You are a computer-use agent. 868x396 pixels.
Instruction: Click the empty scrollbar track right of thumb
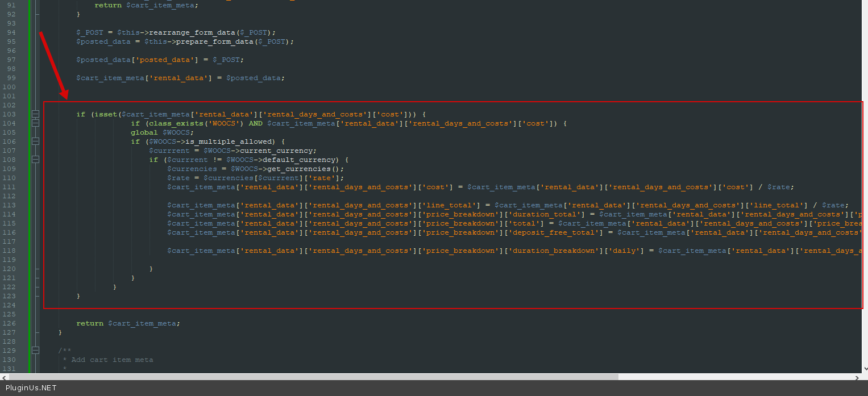pos(739,377)
